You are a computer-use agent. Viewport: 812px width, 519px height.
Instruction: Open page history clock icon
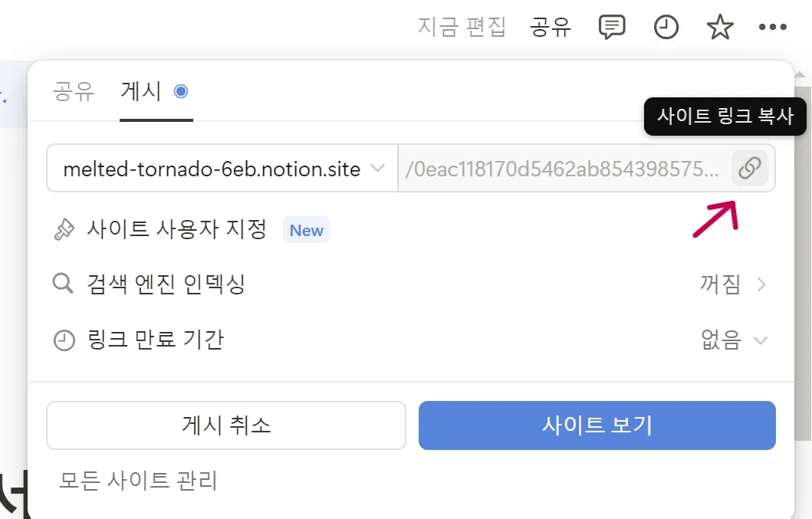pyautogui.click(x=666, y=28)
